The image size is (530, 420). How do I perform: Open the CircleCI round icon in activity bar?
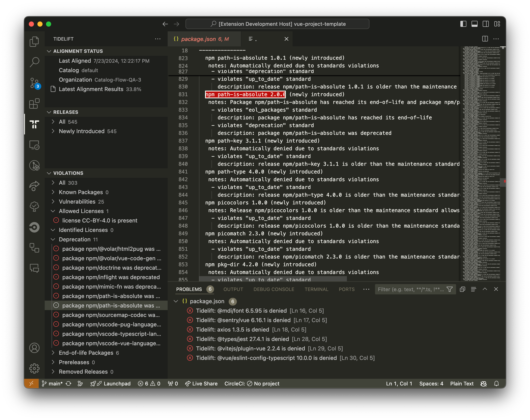click(34, 227)
